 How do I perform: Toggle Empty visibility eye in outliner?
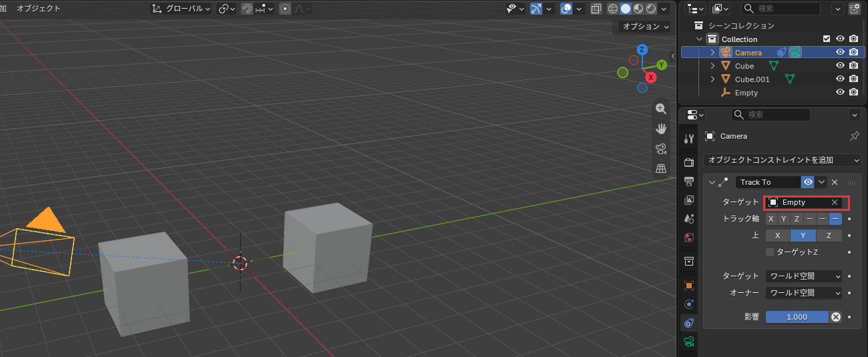(841, 92)
